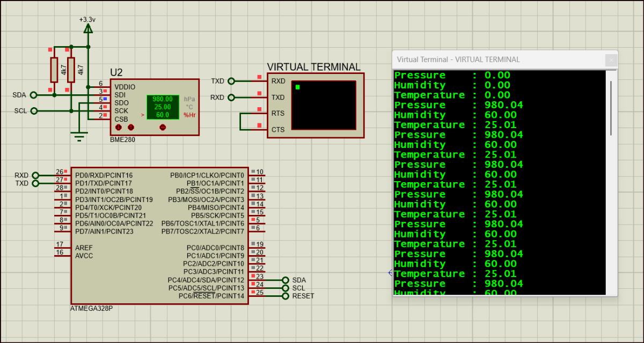Click the RXD terminal feeding Virtual Terminal TXD
The image size is (644, 343).
(231, 97)
